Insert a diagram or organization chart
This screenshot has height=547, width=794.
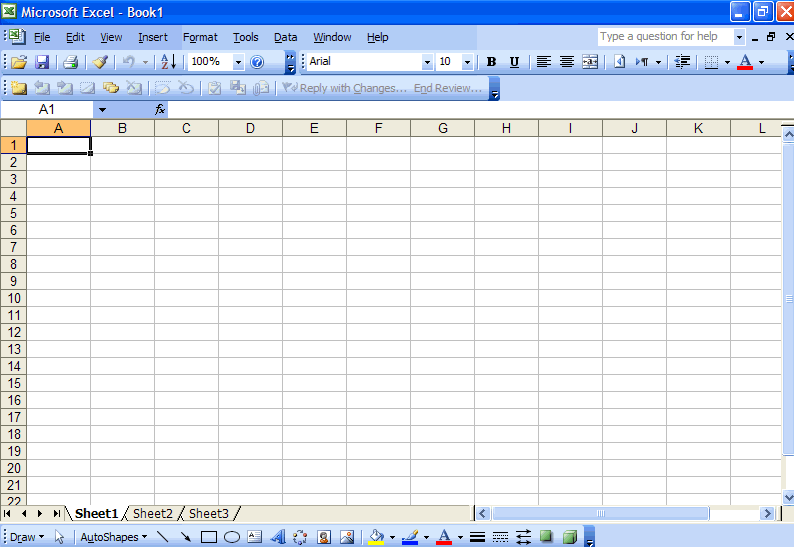(x=300, y=537)
